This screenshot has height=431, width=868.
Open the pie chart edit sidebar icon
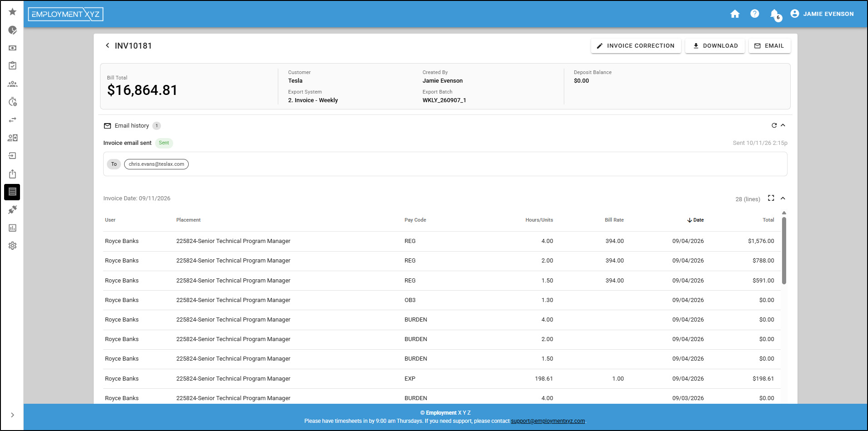(12, 30)
